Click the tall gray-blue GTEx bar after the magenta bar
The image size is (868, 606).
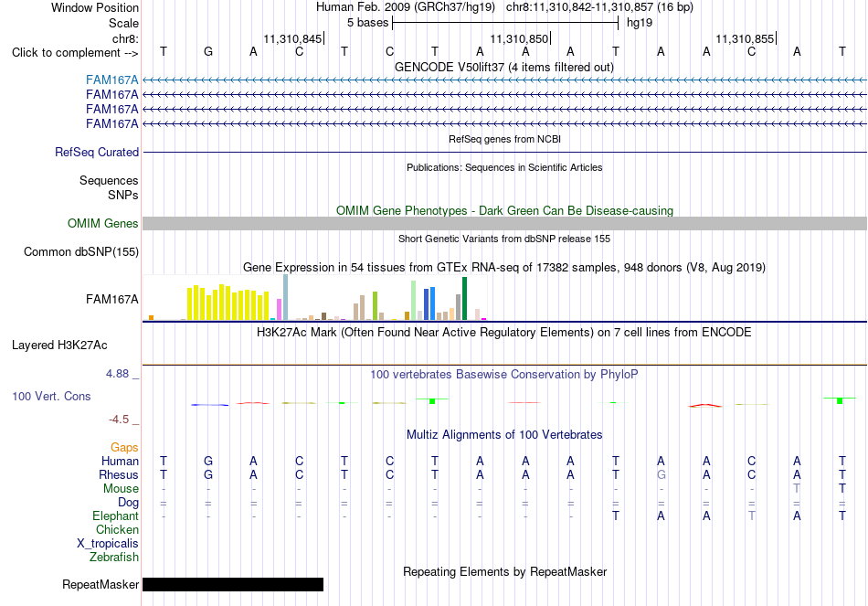click(x=286, y=297)
